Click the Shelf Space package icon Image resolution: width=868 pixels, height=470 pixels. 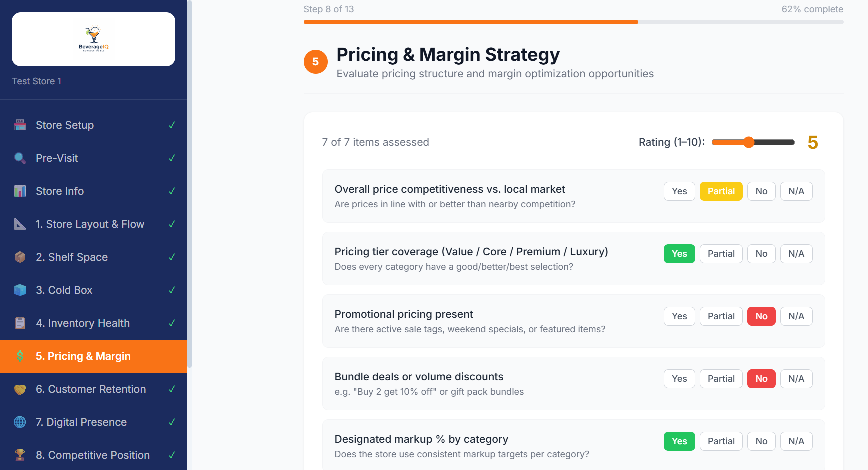[x=20, y=257]
